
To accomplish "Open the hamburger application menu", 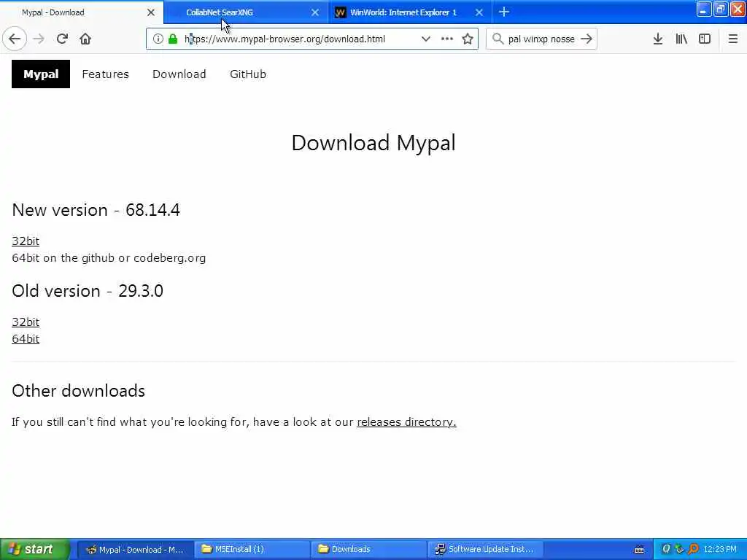I will click(x=733, y=39).
